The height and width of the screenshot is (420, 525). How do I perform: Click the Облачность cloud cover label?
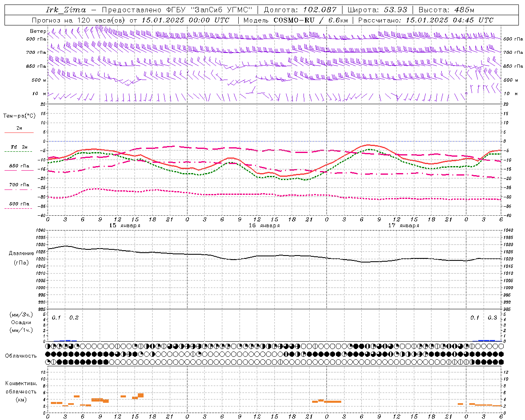21,356
